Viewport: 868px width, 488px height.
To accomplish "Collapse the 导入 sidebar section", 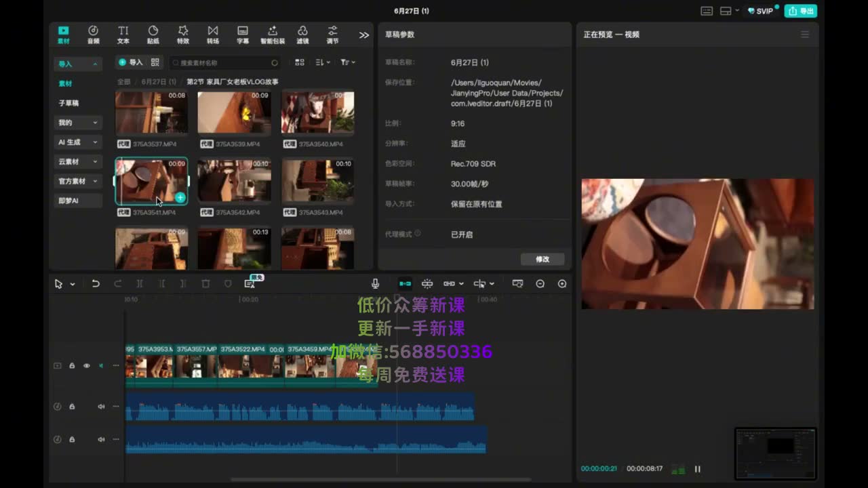I will pos(78,64).
